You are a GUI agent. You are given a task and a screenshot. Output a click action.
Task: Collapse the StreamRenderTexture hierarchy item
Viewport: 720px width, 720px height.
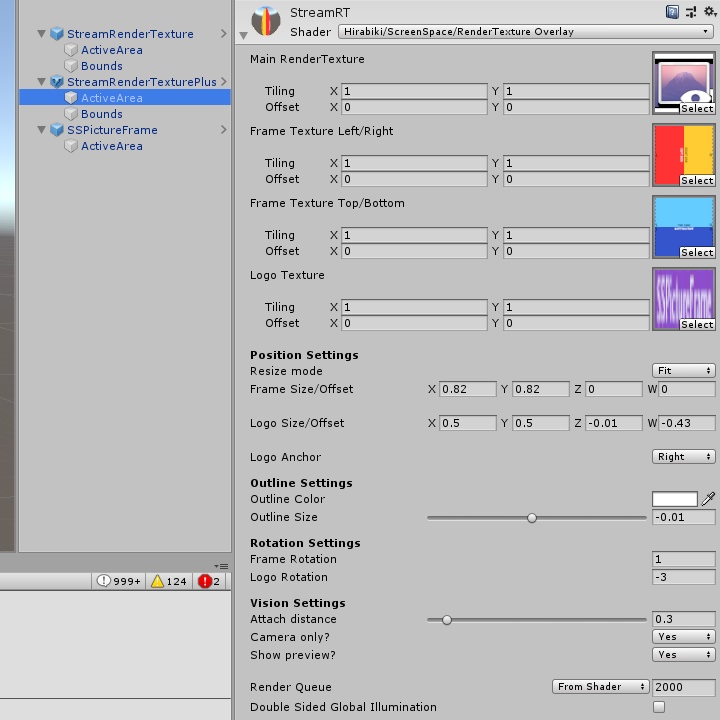tap(41, 34)
